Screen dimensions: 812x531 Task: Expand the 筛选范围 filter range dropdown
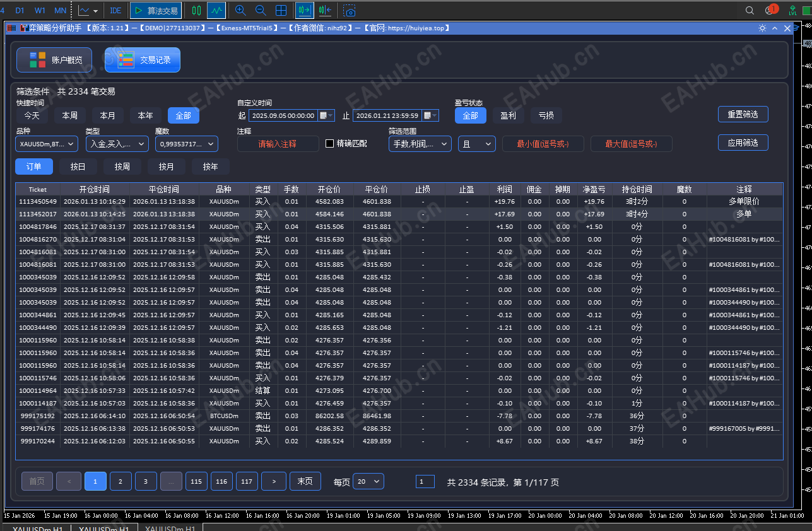[420, 144]
